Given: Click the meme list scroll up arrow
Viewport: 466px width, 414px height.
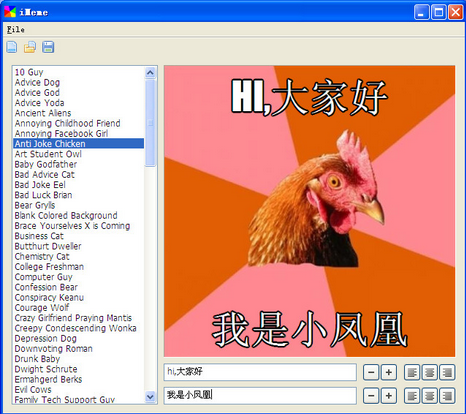Looking at the screenshot, I should click(x=150, y=72).
